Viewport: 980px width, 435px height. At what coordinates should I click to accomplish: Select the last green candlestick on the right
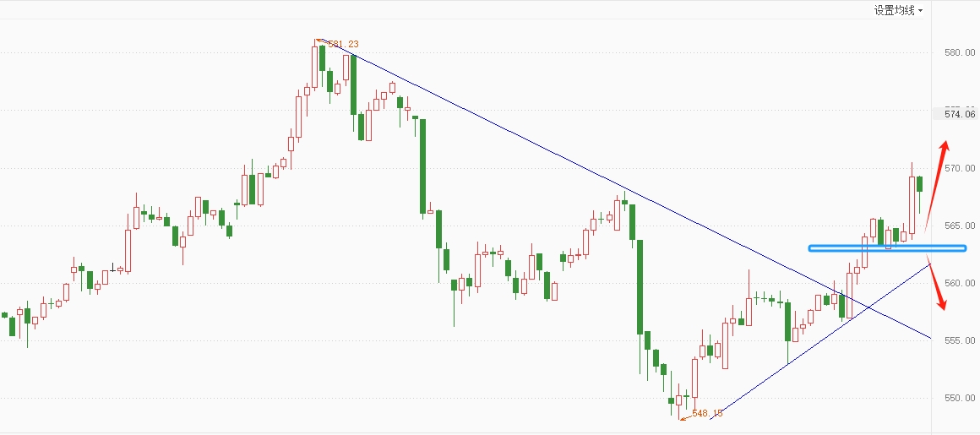point(919,184)
